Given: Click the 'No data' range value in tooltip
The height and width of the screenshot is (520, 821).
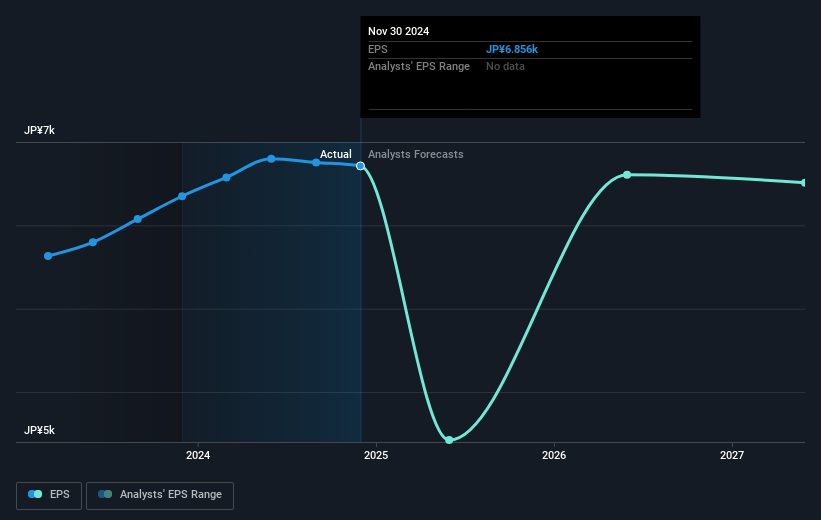Looking at the screenshot, I should 505,67.
